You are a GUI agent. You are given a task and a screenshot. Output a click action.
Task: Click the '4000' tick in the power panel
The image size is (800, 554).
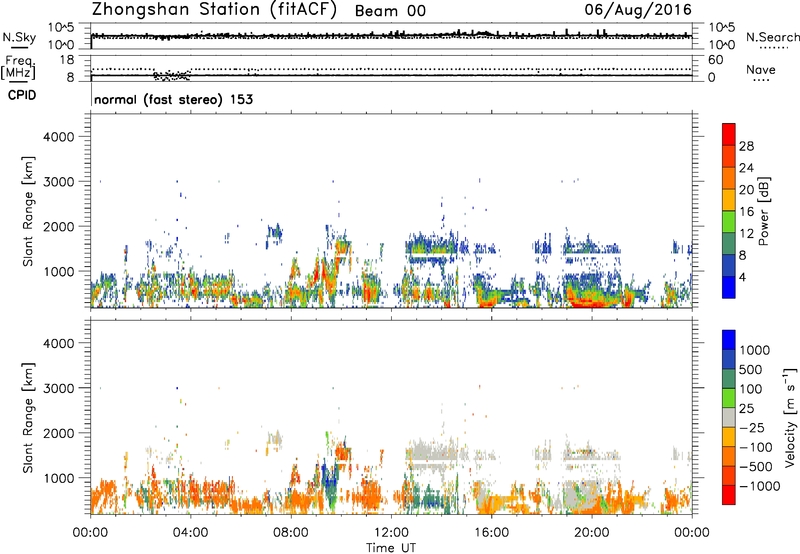tap(58, 137)
